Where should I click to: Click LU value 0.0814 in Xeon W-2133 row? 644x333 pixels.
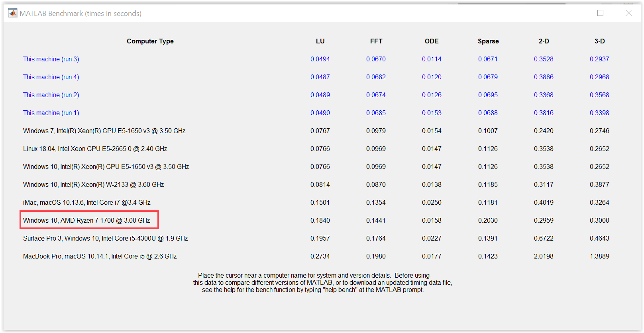tap(320, 184)
